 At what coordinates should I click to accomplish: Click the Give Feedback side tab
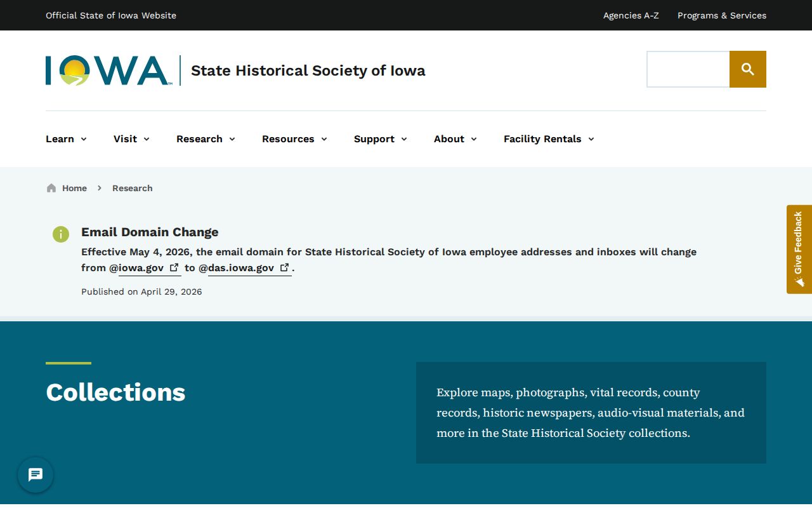pyautogui.click(x=799, y=249)
